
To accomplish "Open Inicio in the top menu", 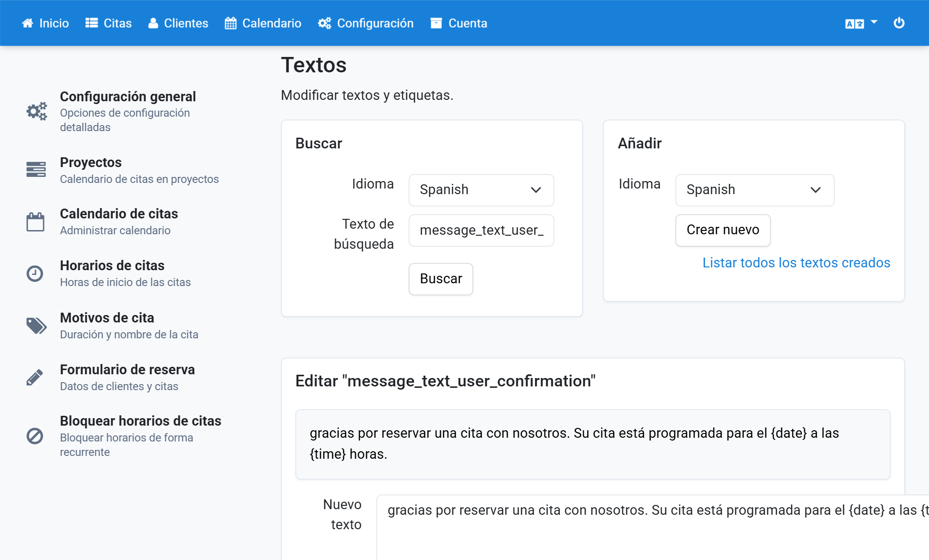I will click(45, 23).
